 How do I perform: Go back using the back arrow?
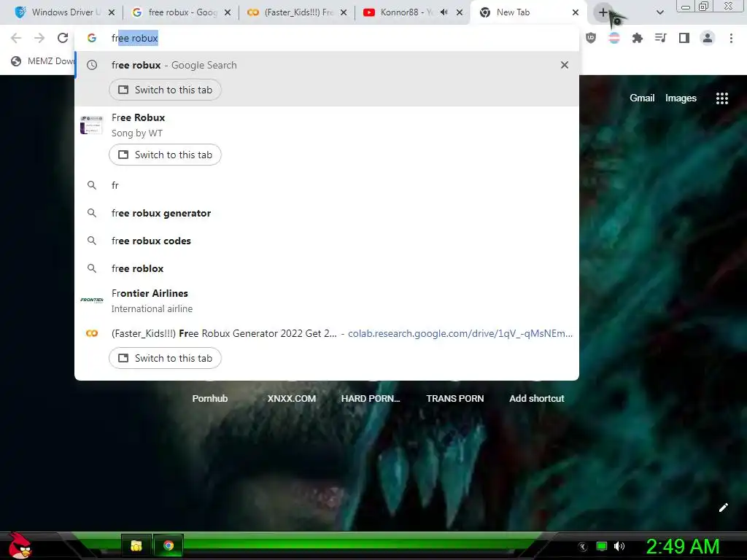[16, 38]
